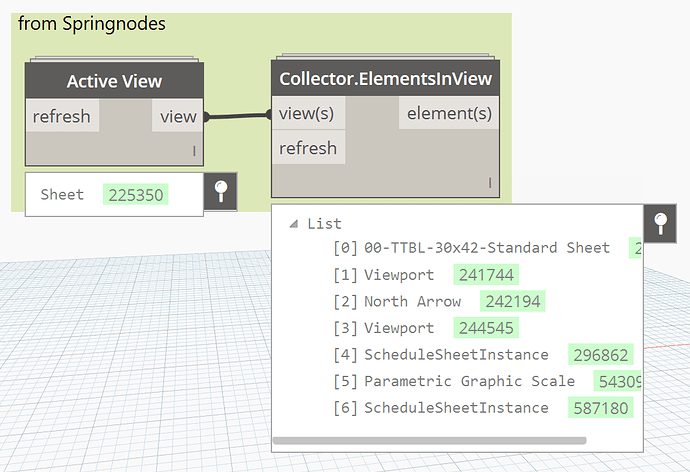Screen dimensions: 690x472
Task: Select Collector.ElementsInView refresh input port
Action: [308, 148]
